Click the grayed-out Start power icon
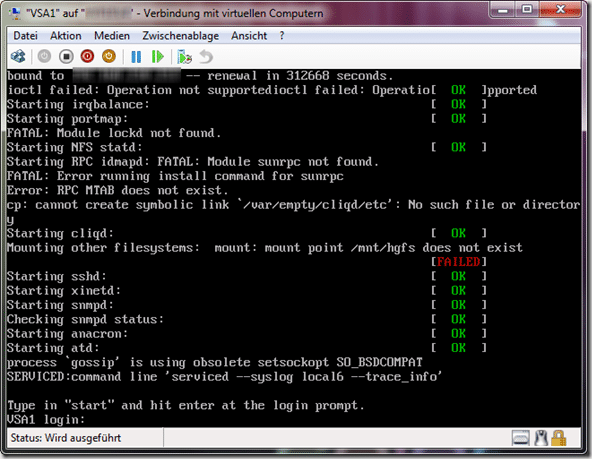The image size is (592, 459). click(x=44, y=57)
